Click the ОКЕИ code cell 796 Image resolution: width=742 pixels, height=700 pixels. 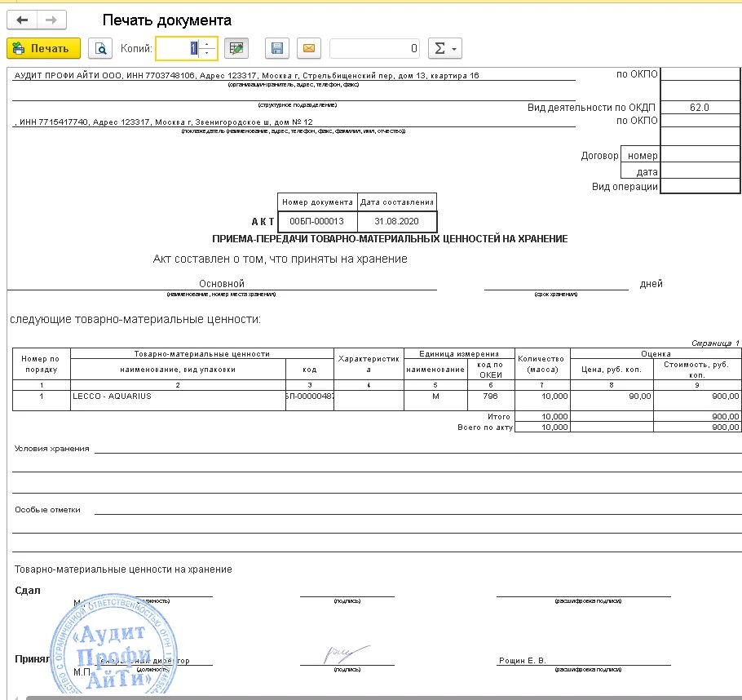(490, 401)
